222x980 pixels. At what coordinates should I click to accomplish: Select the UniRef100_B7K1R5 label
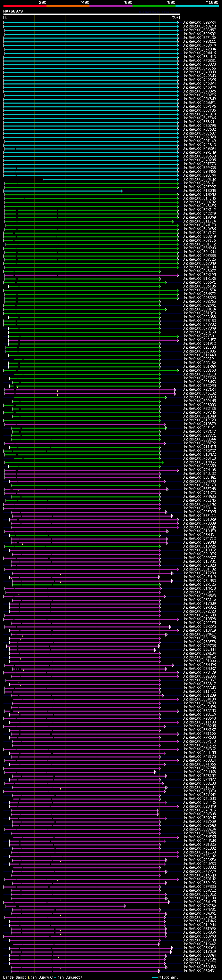coord(199,275)
